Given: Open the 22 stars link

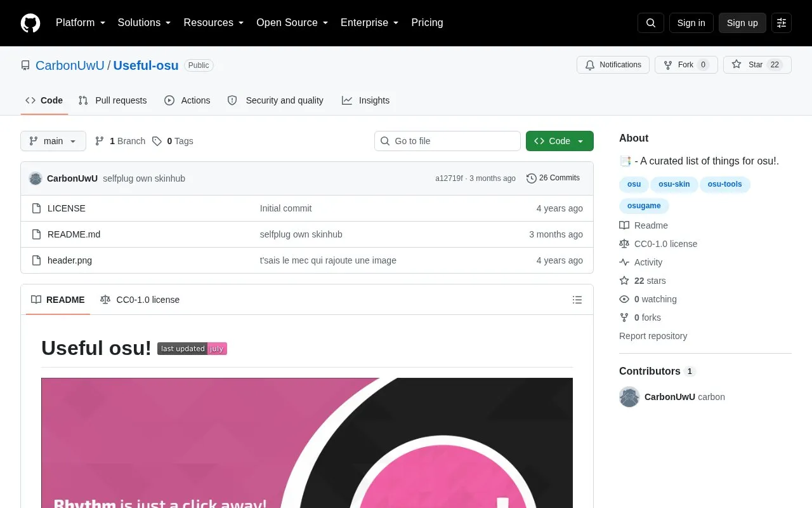Looking at the screenshot, I should point(643,281).
